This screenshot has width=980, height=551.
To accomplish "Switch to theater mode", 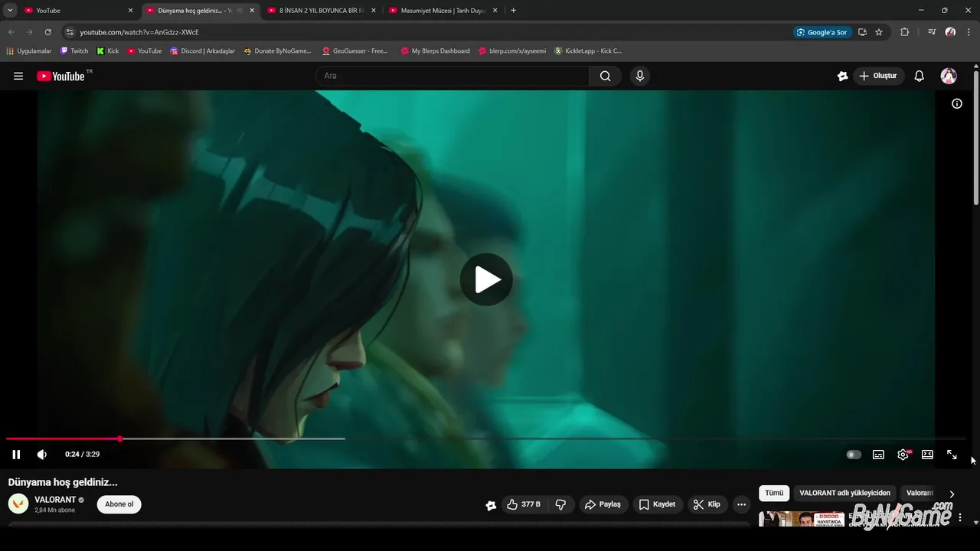I will coord(927,455).
